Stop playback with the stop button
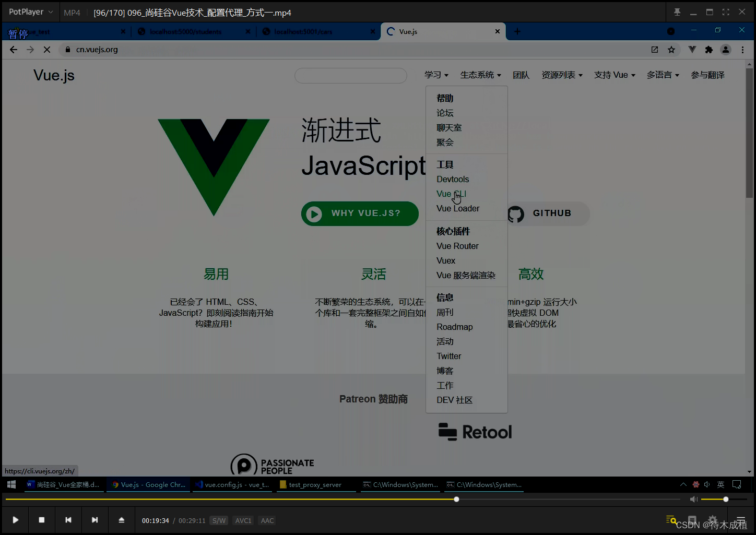The width and height of the screenshot is (756, 535). (42, 520)
